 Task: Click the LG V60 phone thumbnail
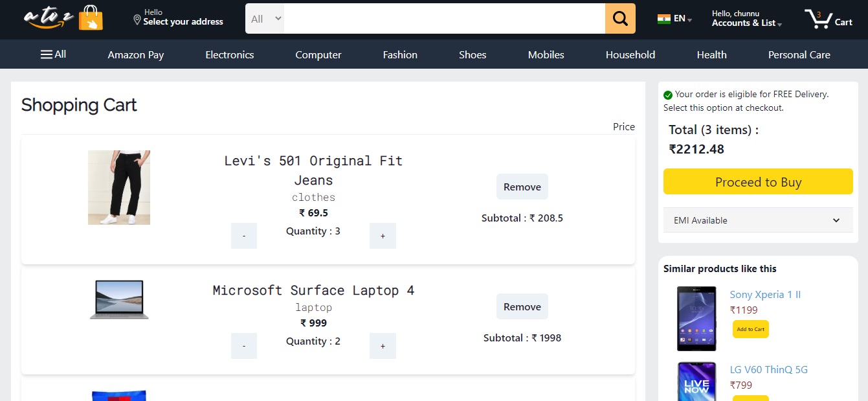(x=696, y=382)
